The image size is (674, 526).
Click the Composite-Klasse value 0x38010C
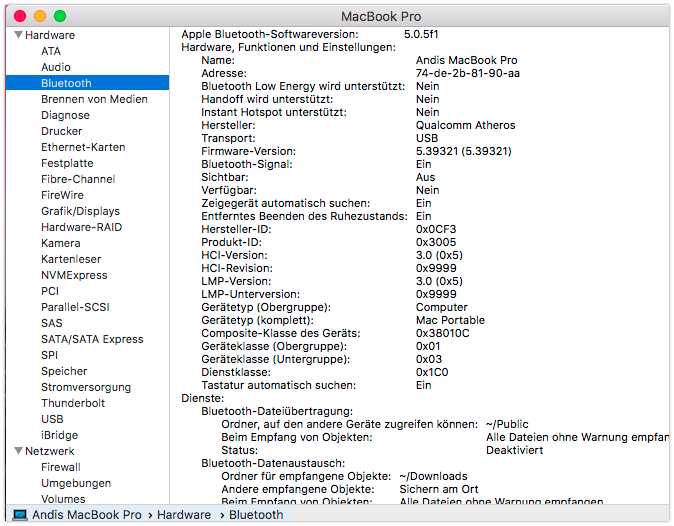(x=443, y=333)
